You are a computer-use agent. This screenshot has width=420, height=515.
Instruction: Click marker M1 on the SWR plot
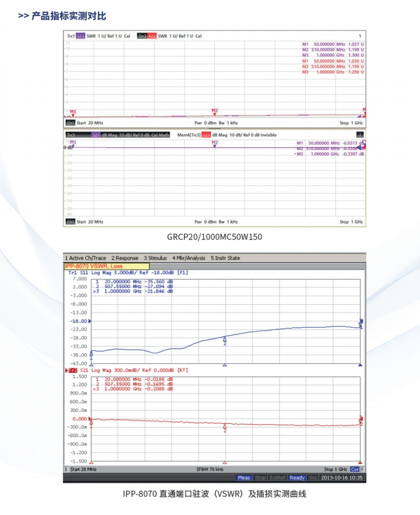point(73,112)
